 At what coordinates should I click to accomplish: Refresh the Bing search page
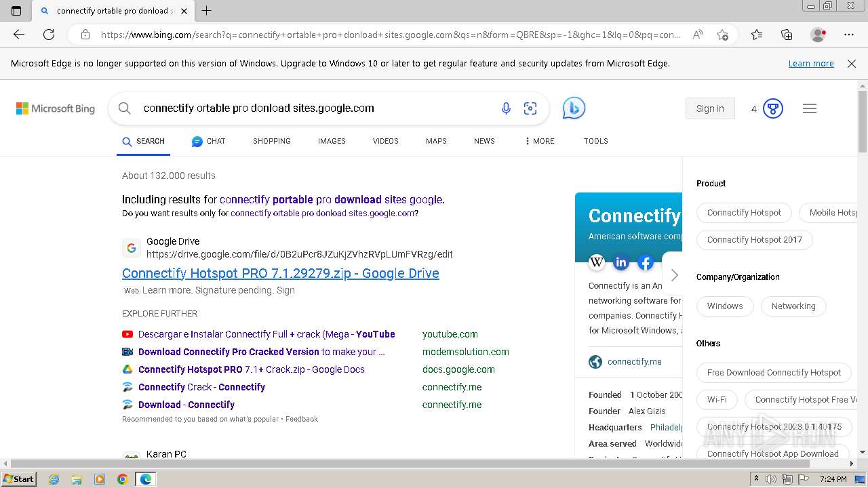pos(49,35)
